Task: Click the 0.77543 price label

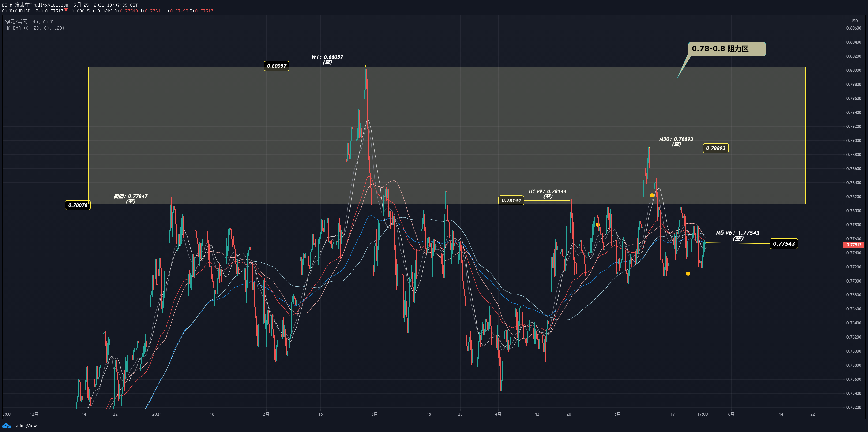Action: pyautogui.click(x=784, y=243)
